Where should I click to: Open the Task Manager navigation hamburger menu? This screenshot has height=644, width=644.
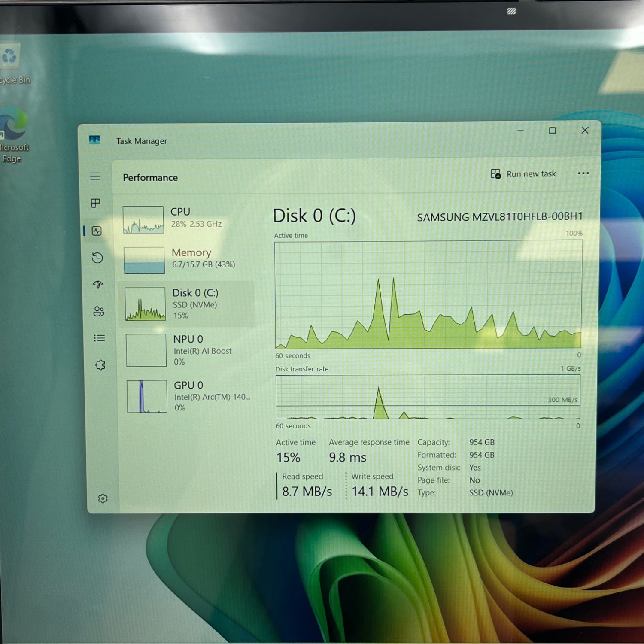(95, 176)
